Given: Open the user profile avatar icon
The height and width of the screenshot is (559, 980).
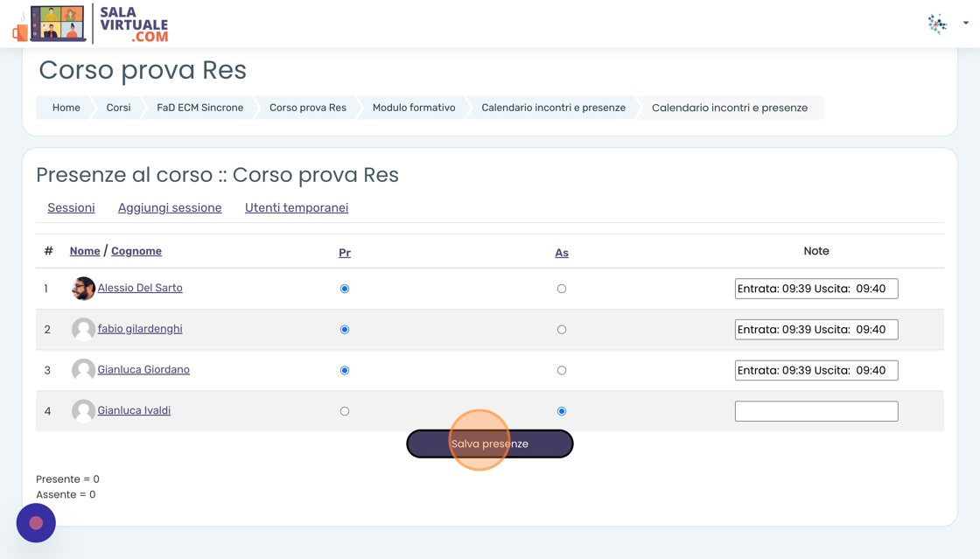Looking at the screenshot, I should click(937, 24).
